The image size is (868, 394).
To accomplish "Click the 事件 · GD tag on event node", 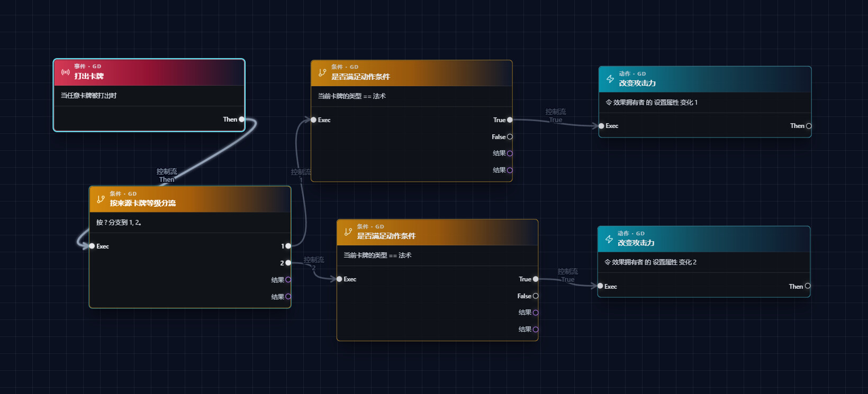I will pos(87,67).
